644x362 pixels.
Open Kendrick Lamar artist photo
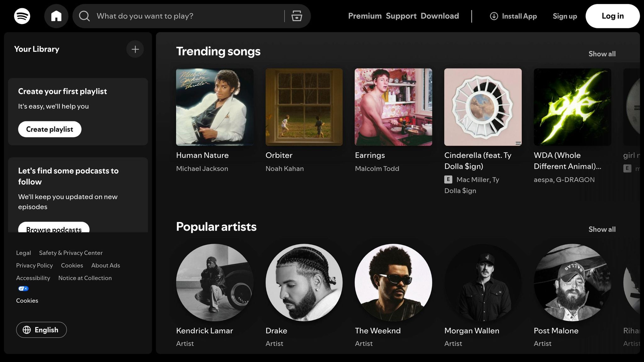pyautogui.click(x=215, y=282)
